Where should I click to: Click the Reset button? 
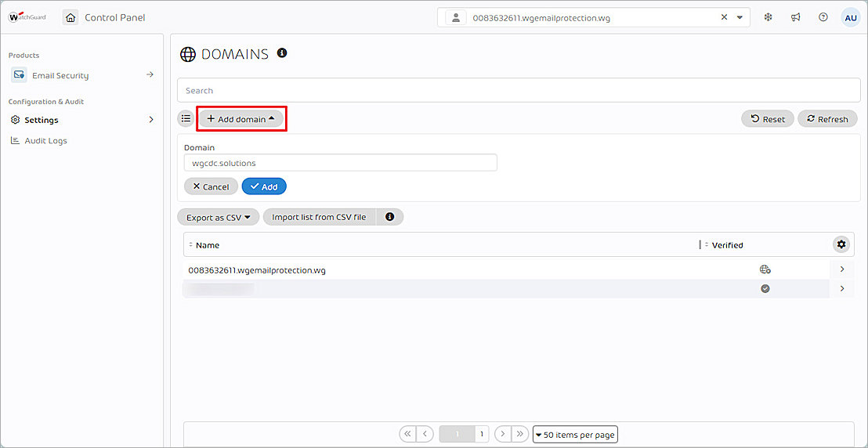tap(768, 118)
